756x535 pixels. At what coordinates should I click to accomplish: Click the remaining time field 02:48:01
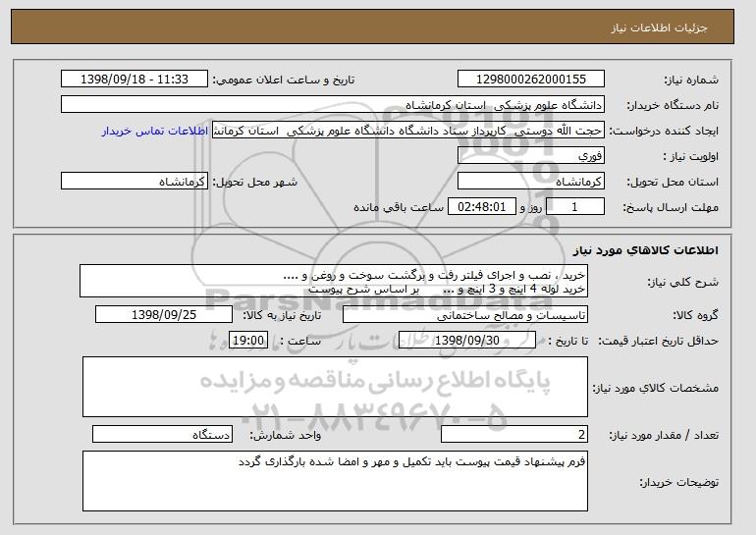[482, 207]
